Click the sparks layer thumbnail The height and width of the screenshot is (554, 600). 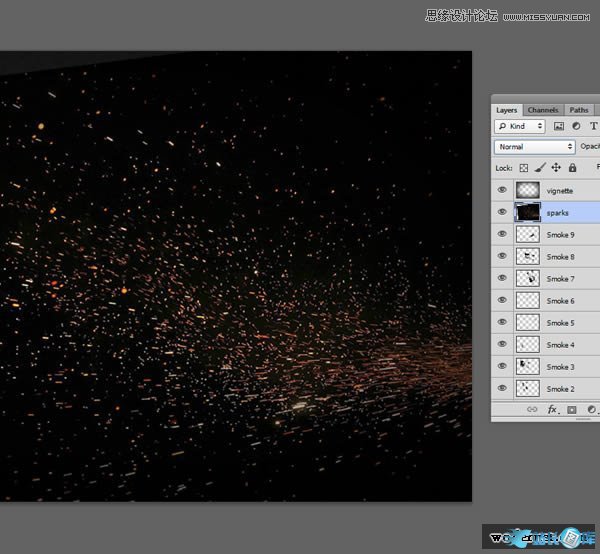[x=527, y=212]
